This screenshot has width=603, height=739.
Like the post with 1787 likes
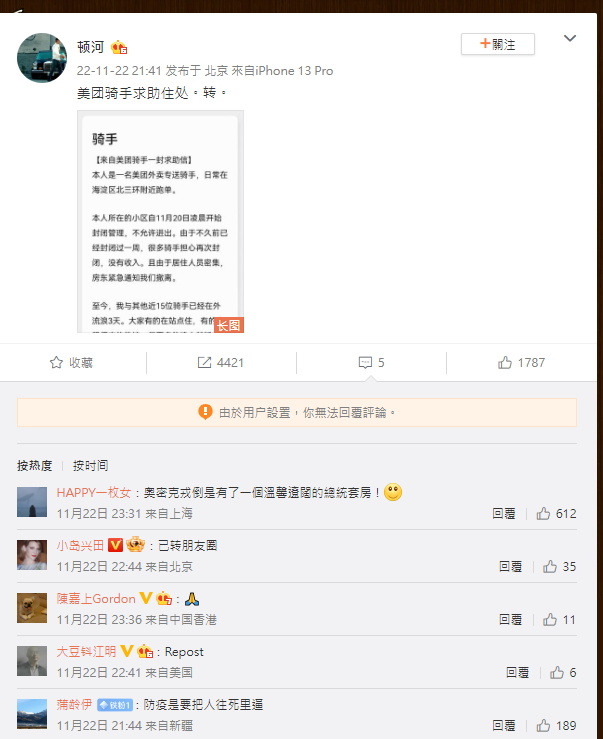pyautogui.click(x=505, y=362)
